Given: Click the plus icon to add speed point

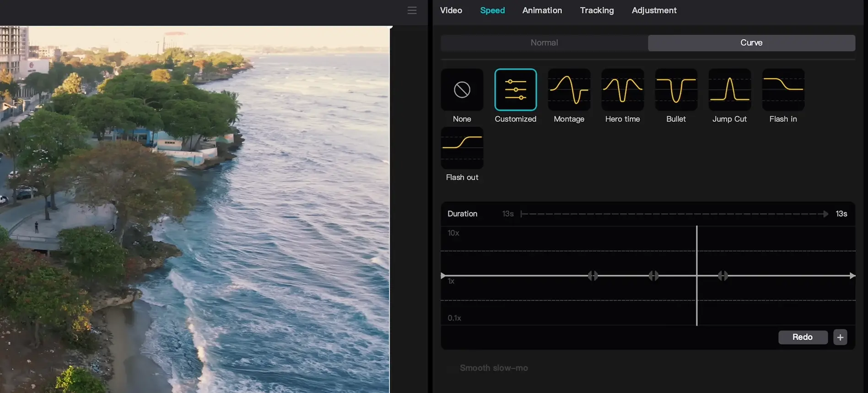Looking at the screenshot, I should pyautogui.click(x=840, y=337).
